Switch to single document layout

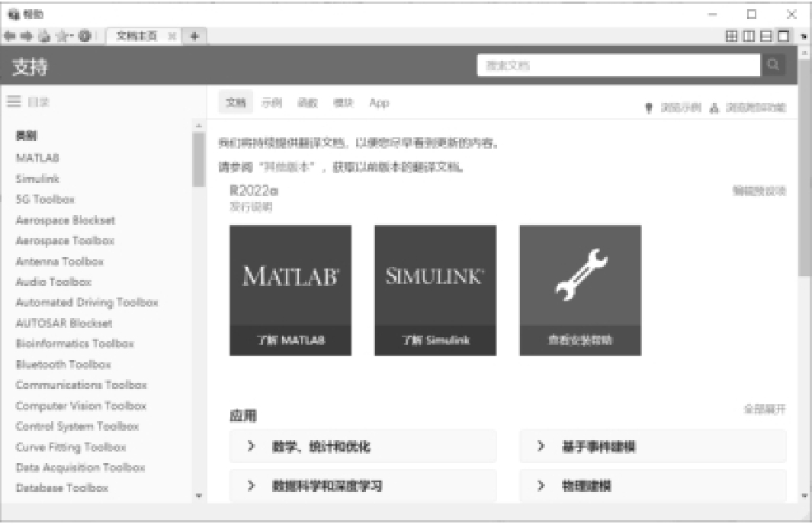pos(782,36)
